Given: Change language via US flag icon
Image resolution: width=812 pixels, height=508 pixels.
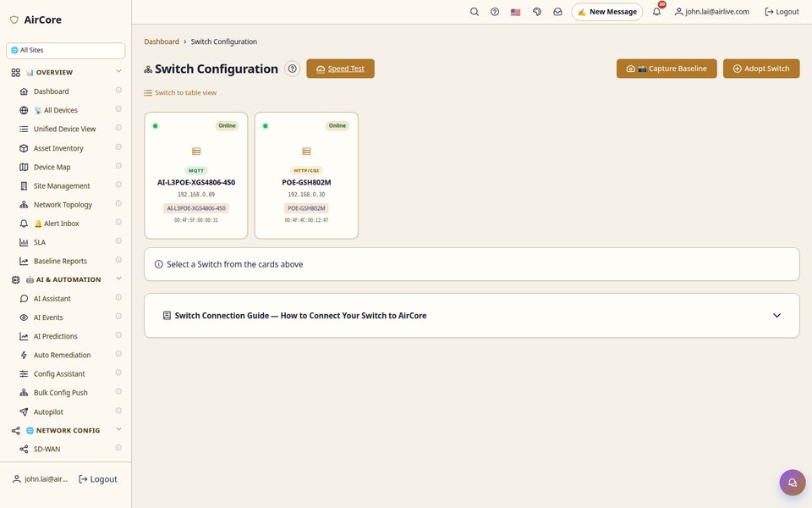Looking at the screenshot, I should tap(515, 12).
